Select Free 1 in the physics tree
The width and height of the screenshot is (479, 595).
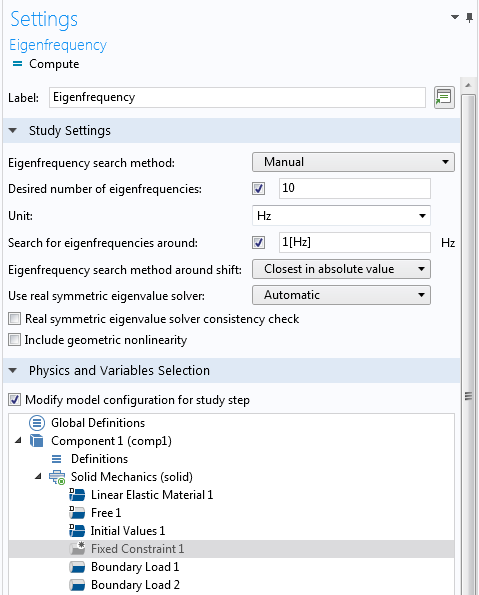pyautogui.click(x=106, y=513)
